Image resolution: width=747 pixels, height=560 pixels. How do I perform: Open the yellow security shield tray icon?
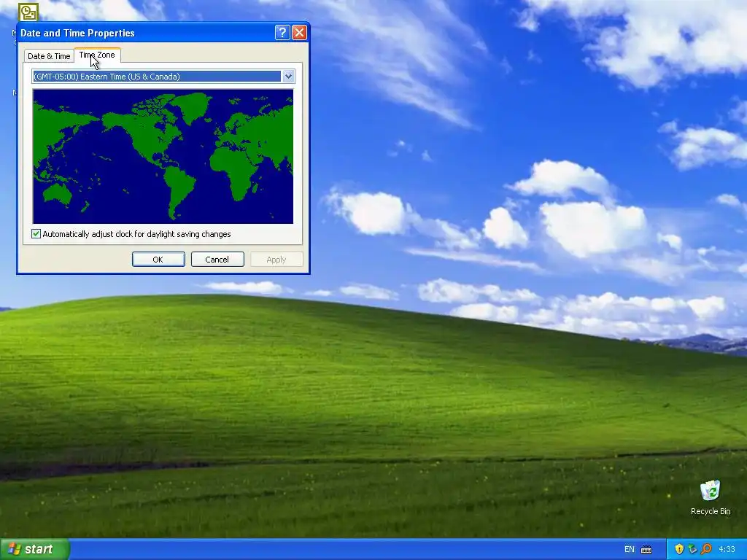679,549
